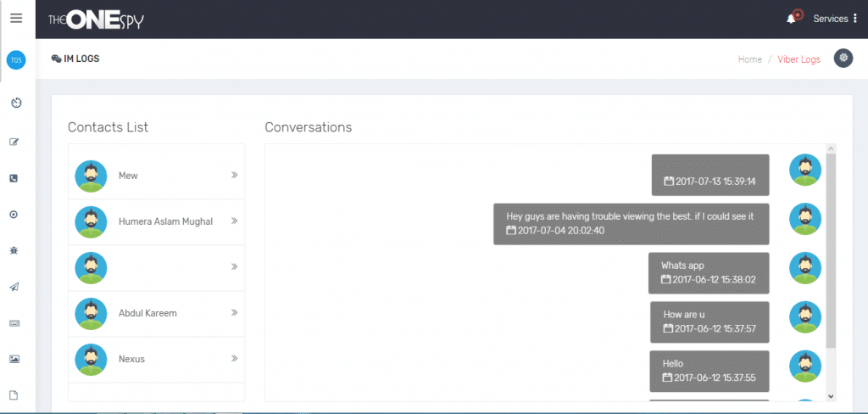
Task: Select the phone call logs sidebar icon
Action: coord(14,178)
